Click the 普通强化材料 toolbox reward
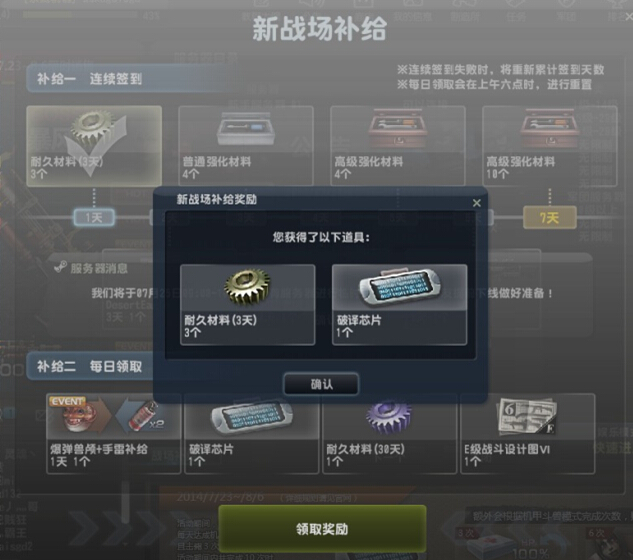633x560 pixels. pos(246,146)
